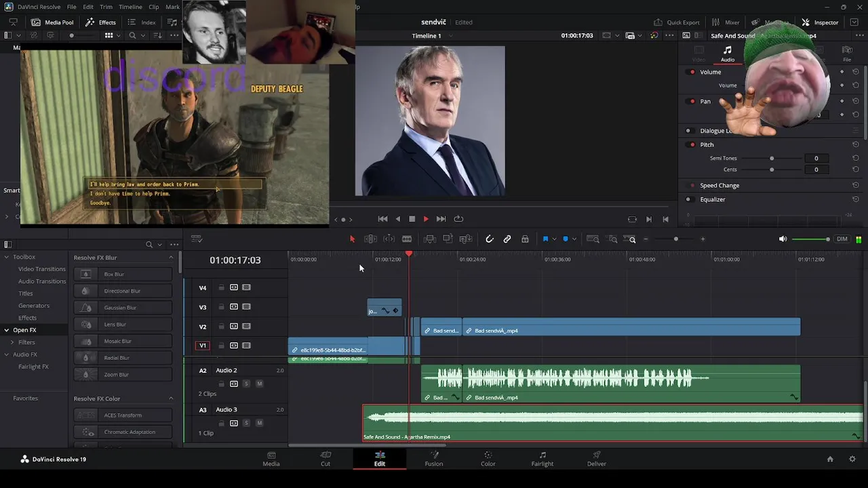The width and height of the screenshot is (868, 488).
Task: Click the Replace Clip icon
Action: [x=466, y=239]
